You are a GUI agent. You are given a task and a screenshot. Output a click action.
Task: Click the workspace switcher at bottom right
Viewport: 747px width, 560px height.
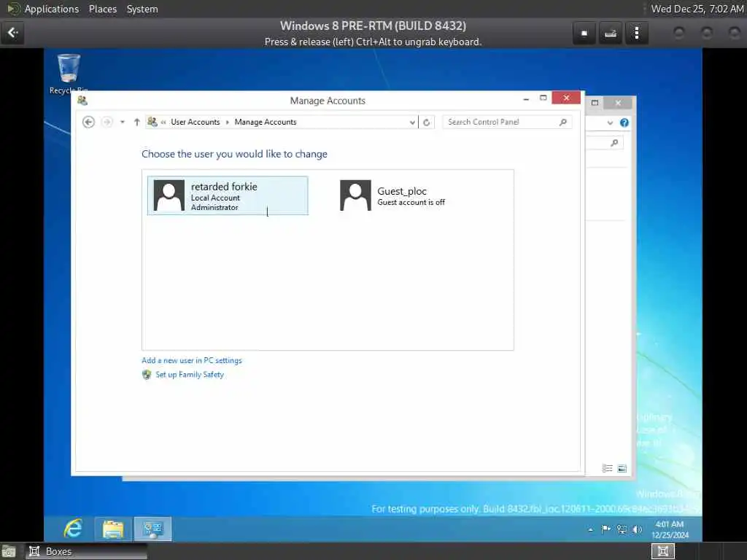click(662, 551)
